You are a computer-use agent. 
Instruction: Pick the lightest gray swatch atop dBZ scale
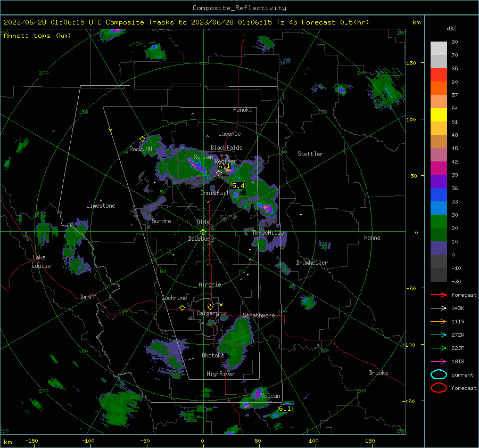coord(439,48)
